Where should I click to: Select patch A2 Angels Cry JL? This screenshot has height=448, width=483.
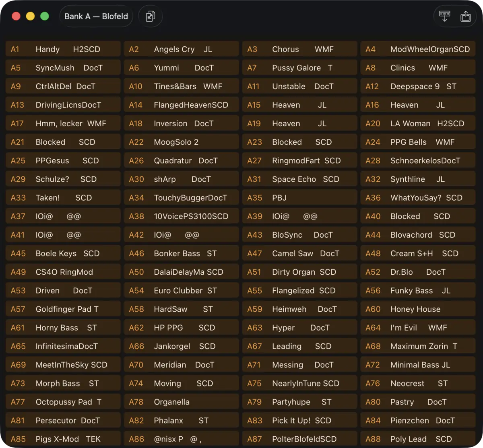[x=182, y=49]
